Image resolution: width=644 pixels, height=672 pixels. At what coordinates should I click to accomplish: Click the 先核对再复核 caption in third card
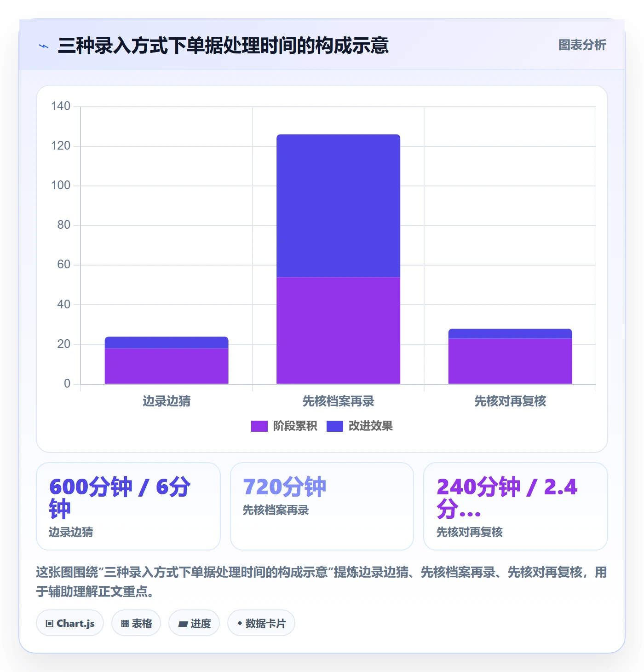pyautogui.click(x=469, y=532)
